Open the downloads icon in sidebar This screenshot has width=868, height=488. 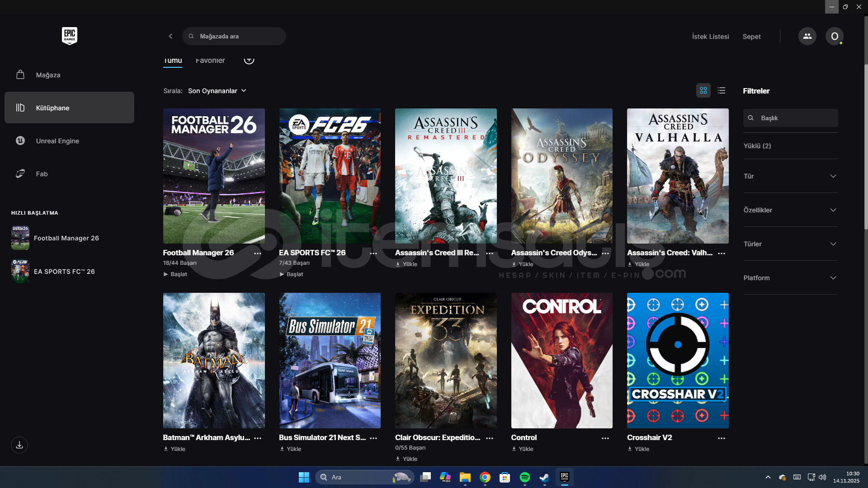(19, 445)
